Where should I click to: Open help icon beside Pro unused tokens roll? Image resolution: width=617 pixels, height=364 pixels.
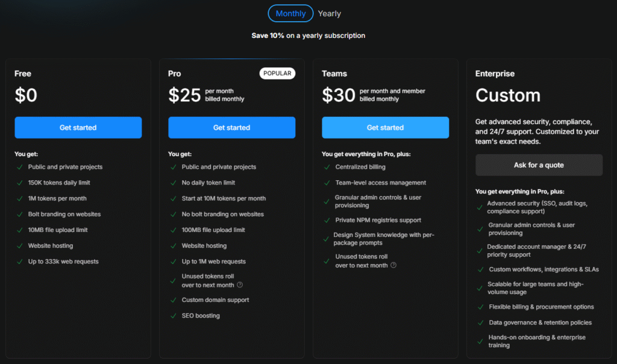pyautogui.click(x=240, y=285)
